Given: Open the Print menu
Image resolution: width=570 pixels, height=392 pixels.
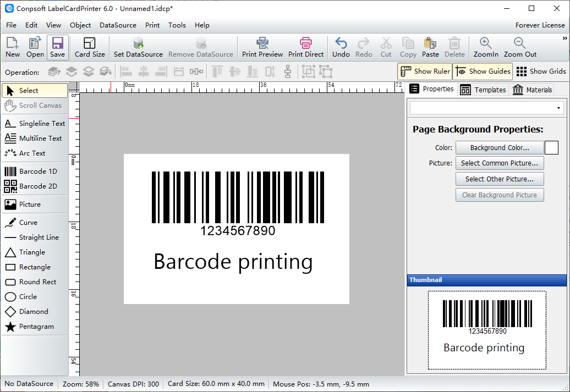Looking at the screenshot, I should (x=152, y=25).
